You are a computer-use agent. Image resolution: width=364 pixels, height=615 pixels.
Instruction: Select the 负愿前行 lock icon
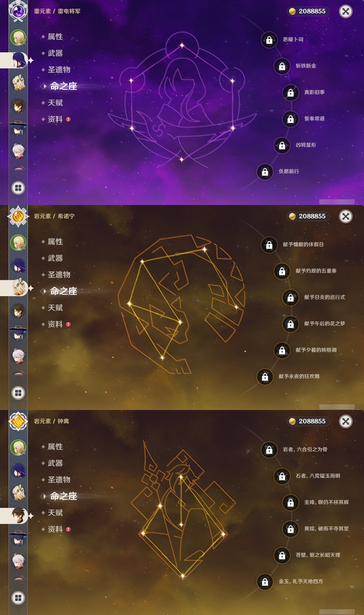265,172
